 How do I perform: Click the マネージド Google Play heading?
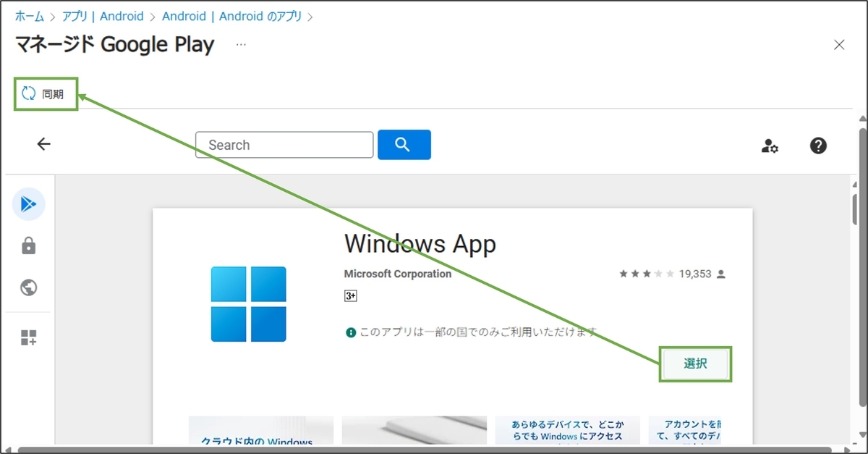pyautogui.click(x=115, y=45)
